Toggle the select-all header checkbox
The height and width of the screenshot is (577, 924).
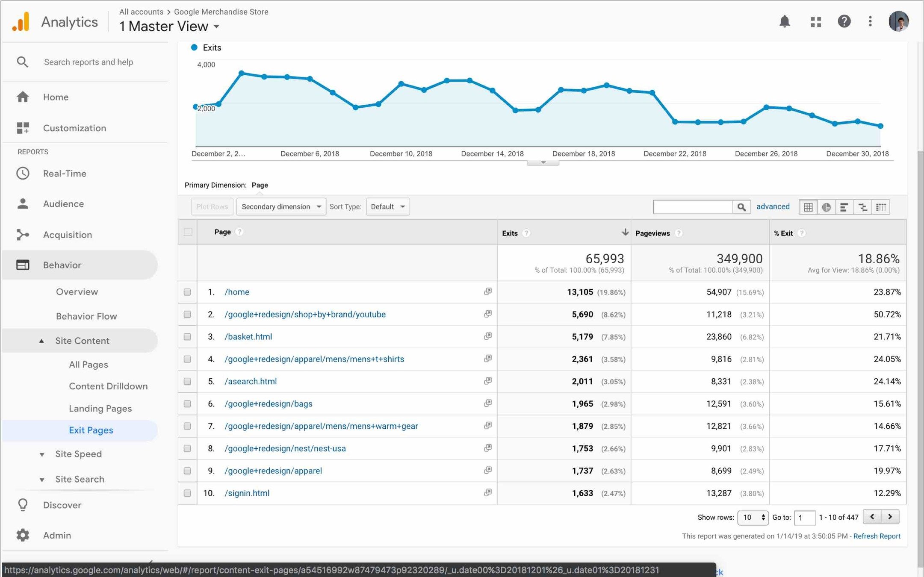pyautogui.click(x=188, y=232)
